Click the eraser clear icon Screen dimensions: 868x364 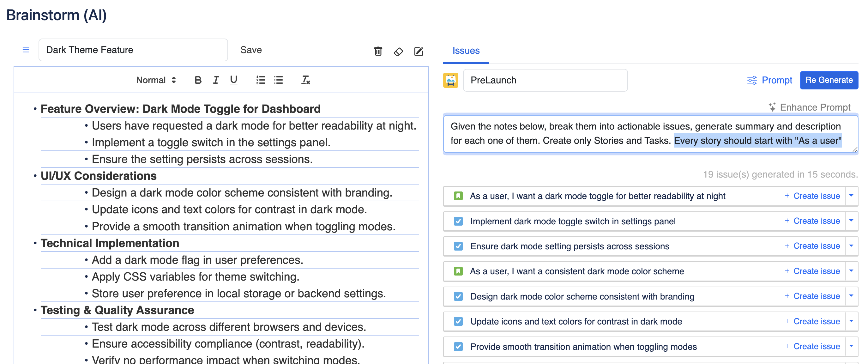coord(398,52)
